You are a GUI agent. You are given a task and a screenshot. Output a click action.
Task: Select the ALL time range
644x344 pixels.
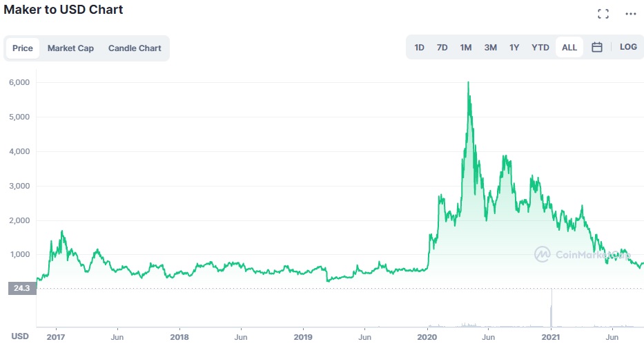569,47
